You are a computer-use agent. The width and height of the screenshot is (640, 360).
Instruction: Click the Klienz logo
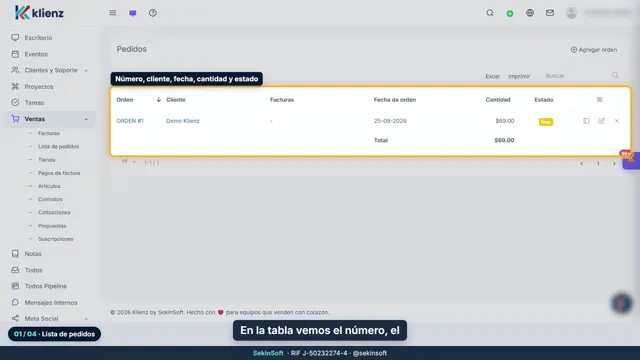pos(39,13)
